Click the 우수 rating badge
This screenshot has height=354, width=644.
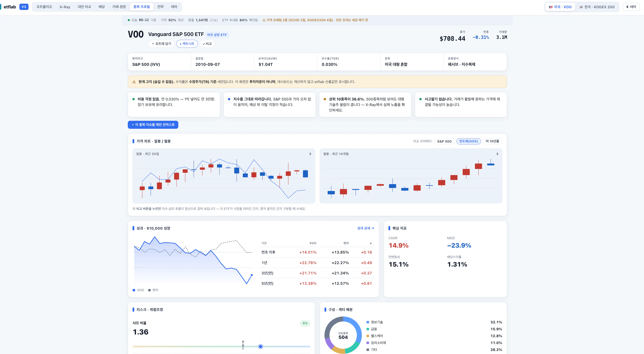coord(305,323)
